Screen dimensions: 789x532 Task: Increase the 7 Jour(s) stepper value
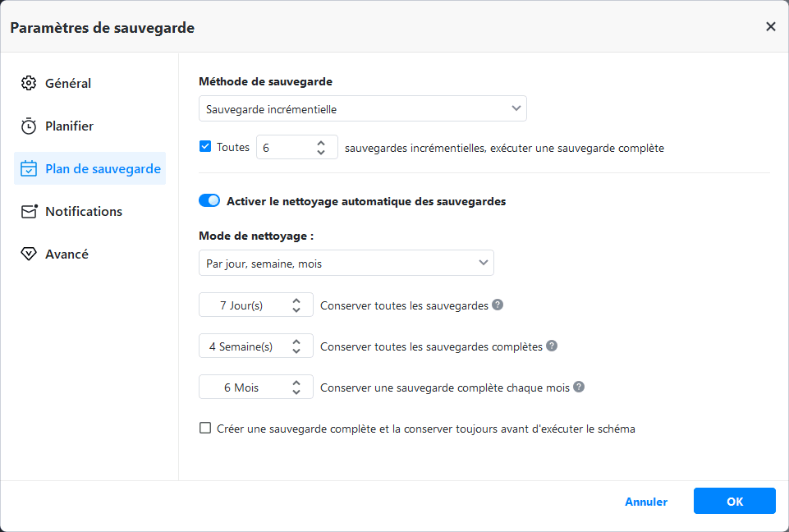(x=296, y=300)
